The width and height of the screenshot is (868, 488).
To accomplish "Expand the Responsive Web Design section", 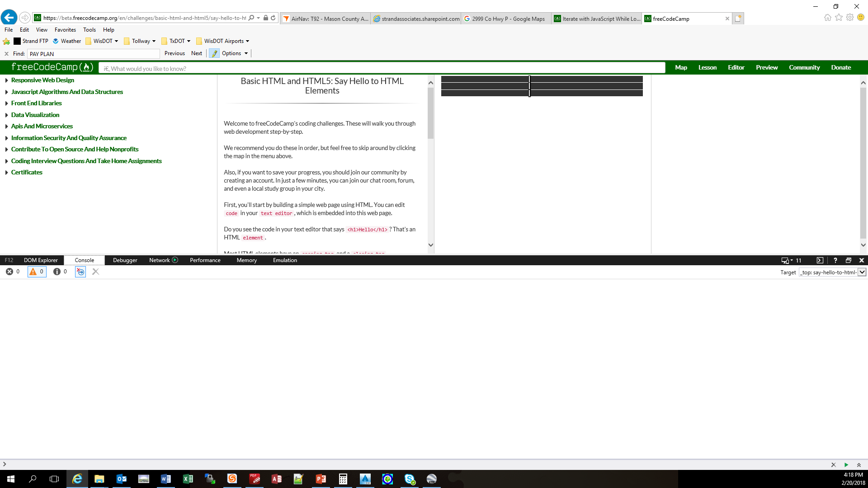I will [42, 80].
